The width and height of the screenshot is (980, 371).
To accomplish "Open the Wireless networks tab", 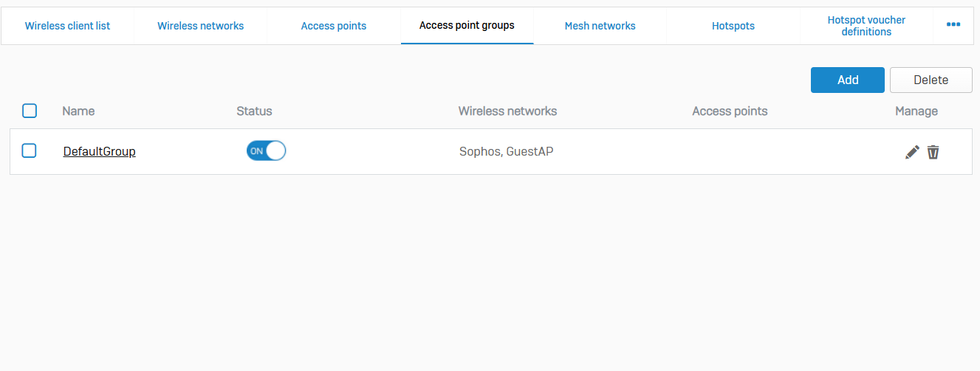I will coord(200,26).
